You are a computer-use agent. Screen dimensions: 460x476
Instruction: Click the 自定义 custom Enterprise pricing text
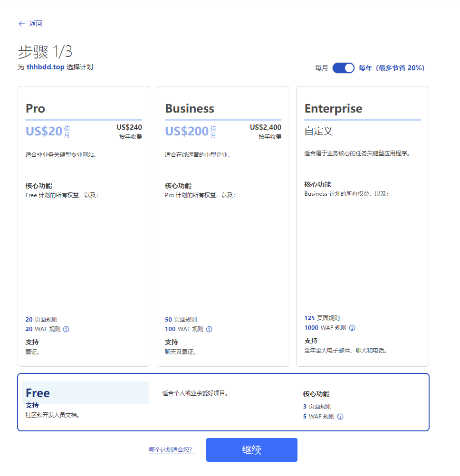tap(318, 131)
